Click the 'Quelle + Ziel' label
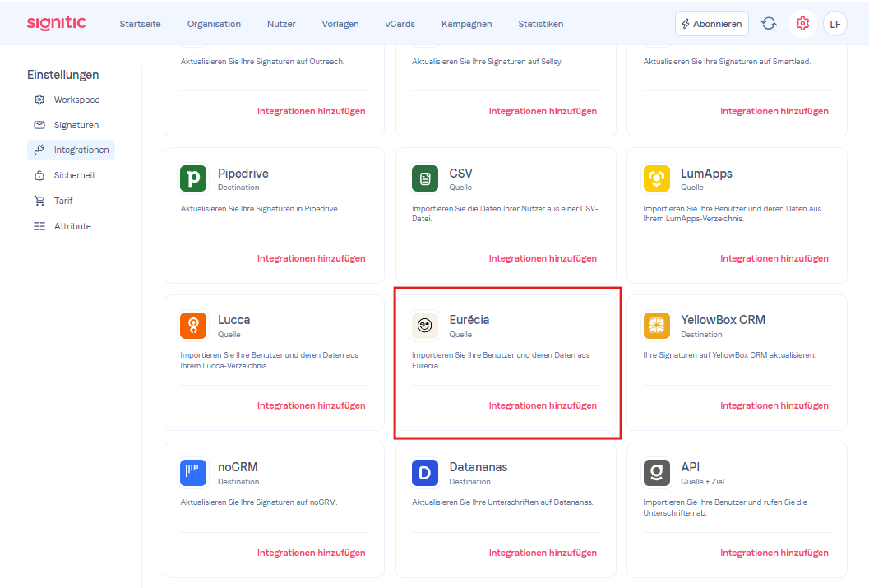 (702, 482)
